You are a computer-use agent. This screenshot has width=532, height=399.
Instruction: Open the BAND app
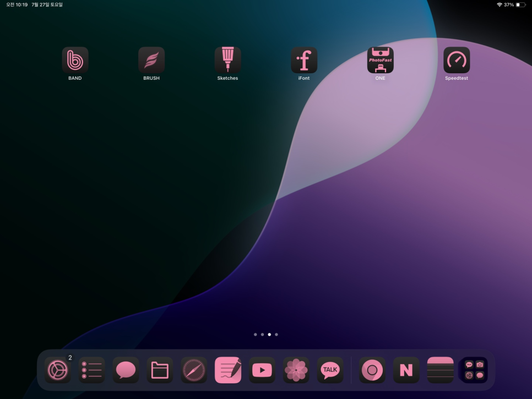[x=75, y=60]
